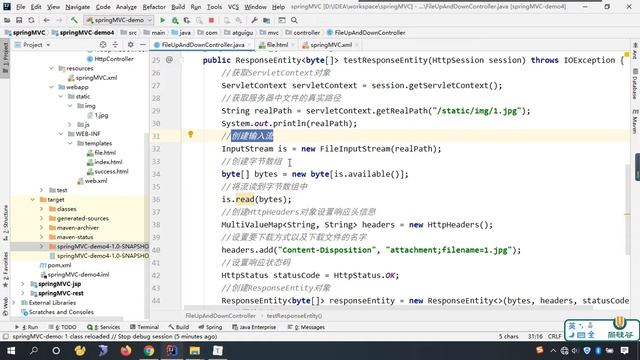The height and width of the screenshot is (360, 640).
Task: Open the Structure tool window on left edge
Action: pyautogui.click(x=5, y=223)
